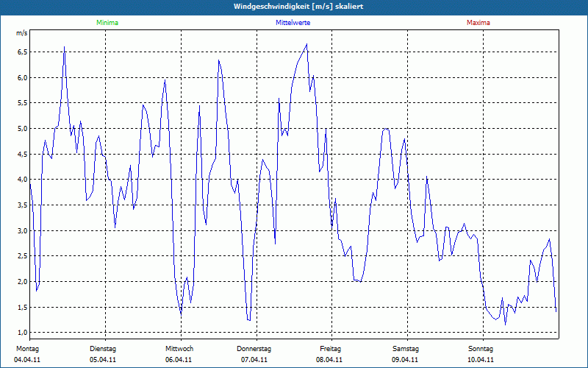This screenshot has height=368, width=588.
Task: Click the blue Mittelwerte legend label
Action: click(x=293, y=23)
